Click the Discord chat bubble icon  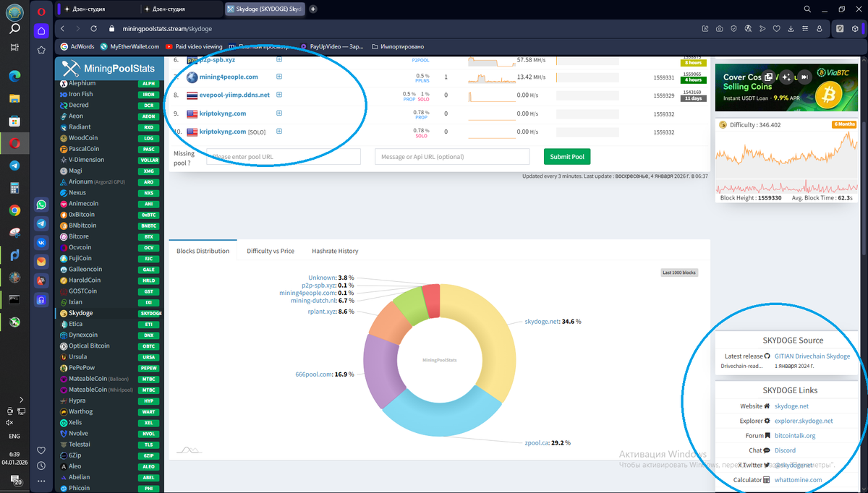[x=766, y=450]
